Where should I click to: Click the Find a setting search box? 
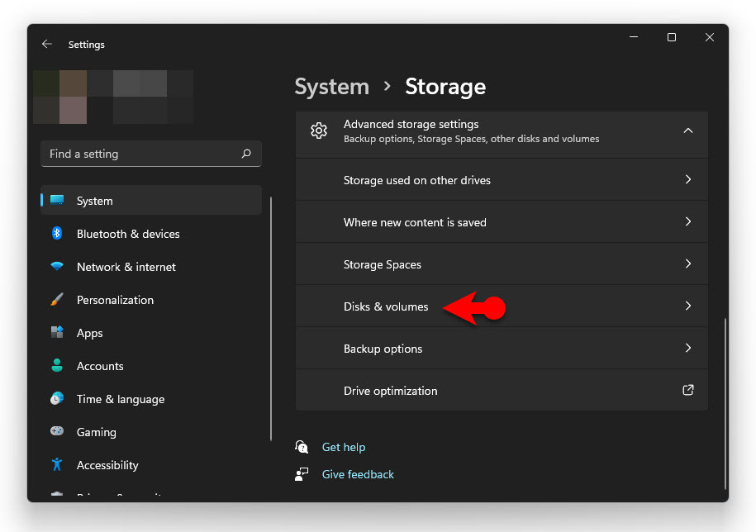[x=142, y=154]
